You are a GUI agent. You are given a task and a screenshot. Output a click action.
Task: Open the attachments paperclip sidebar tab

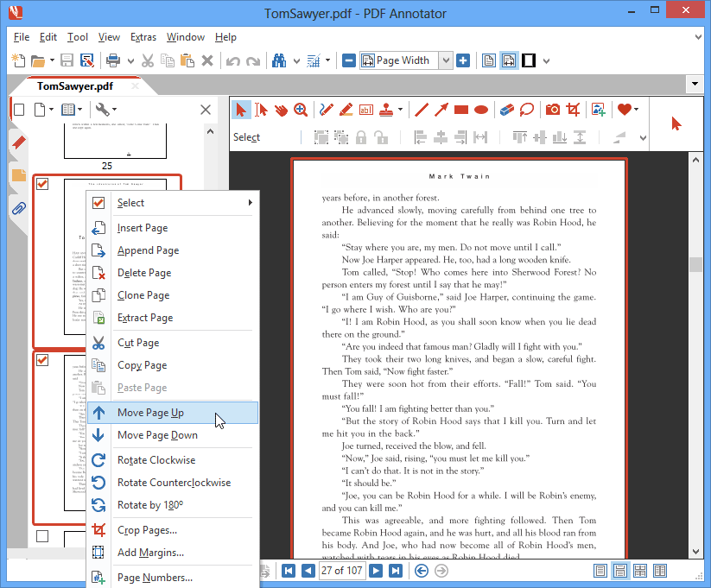coord(19,208)
